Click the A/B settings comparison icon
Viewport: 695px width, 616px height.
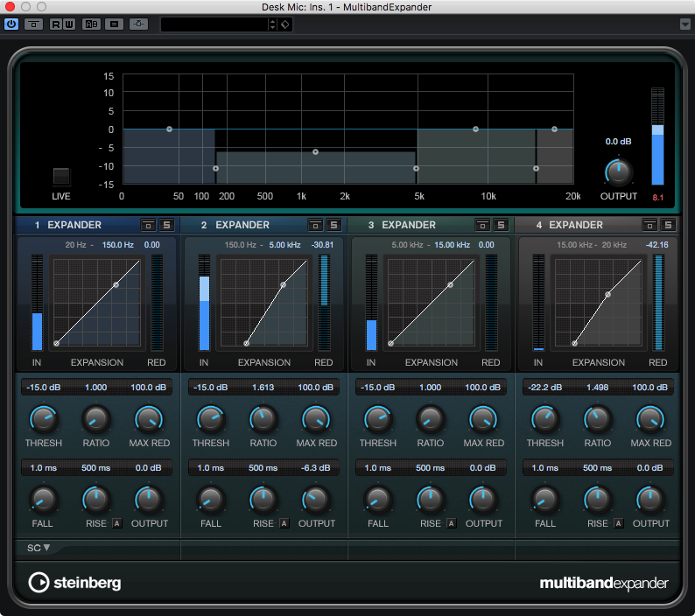click(91, 24)
